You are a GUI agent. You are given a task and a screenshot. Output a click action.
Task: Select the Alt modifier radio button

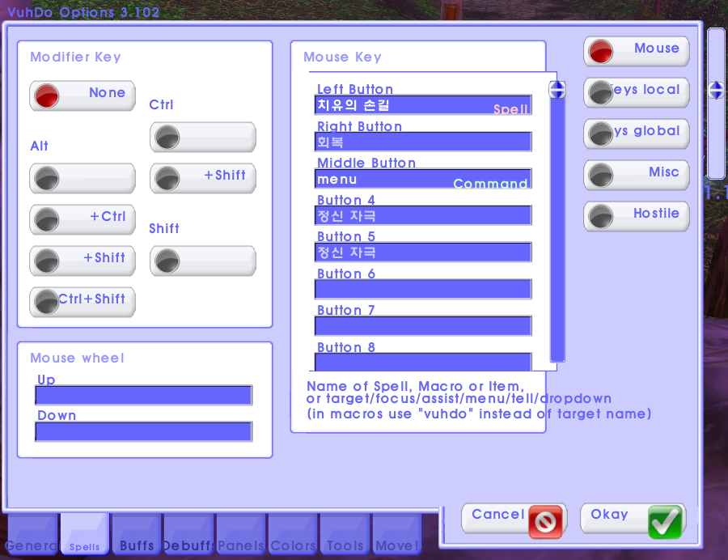point(83,178)
